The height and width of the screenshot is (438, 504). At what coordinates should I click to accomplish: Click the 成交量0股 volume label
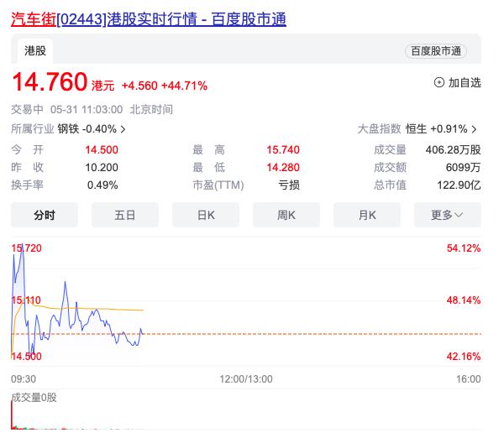[x=34, y=398]
